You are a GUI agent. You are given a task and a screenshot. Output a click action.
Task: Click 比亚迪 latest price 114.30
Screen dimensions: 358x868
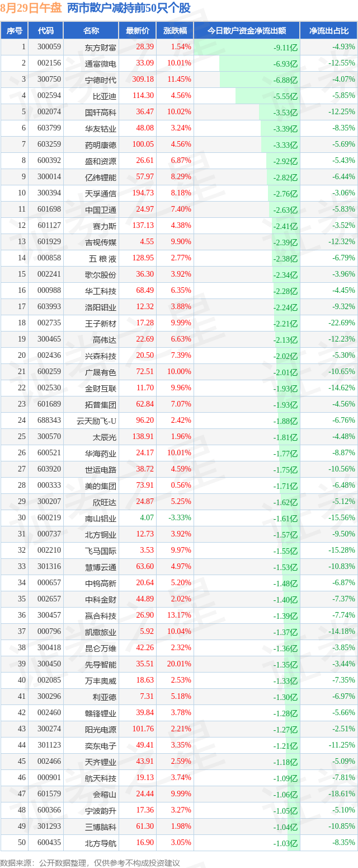[x=143, y=96]
